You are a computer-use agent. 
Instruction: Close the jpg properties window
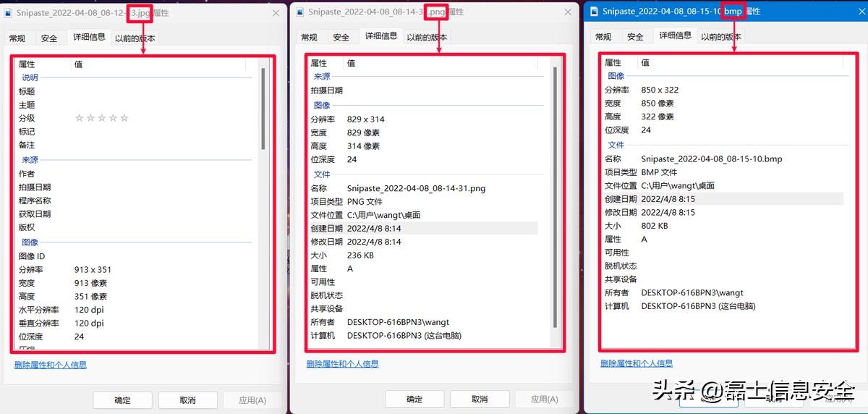[x=276, y=13]
